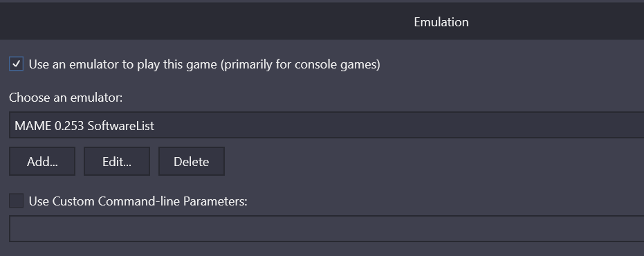This screenshot has width=644, height=256.
Task: Open emulator editor with Edit... button
Action: (117, 161)
